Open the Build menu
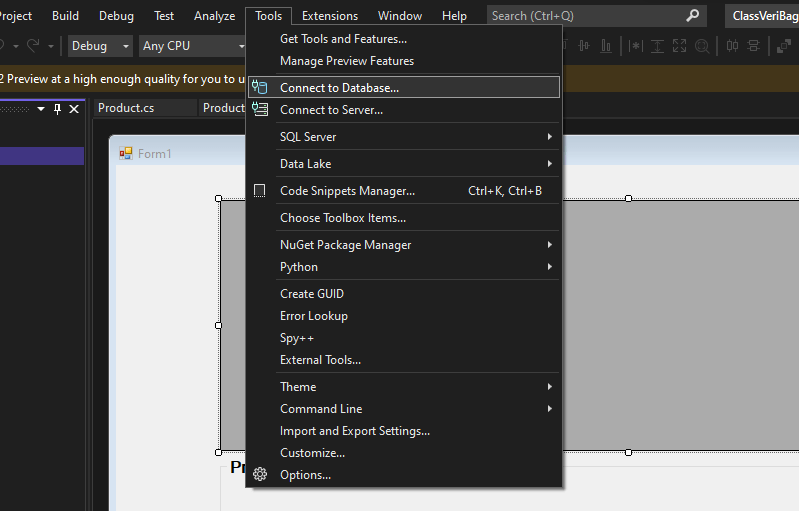The width and height of the screenshot is (799, 511). [65, 16]
